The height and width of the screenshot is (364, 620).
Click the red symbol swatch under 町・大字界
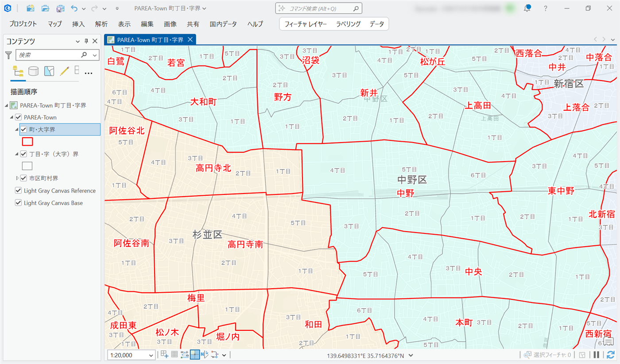point(27,142)
